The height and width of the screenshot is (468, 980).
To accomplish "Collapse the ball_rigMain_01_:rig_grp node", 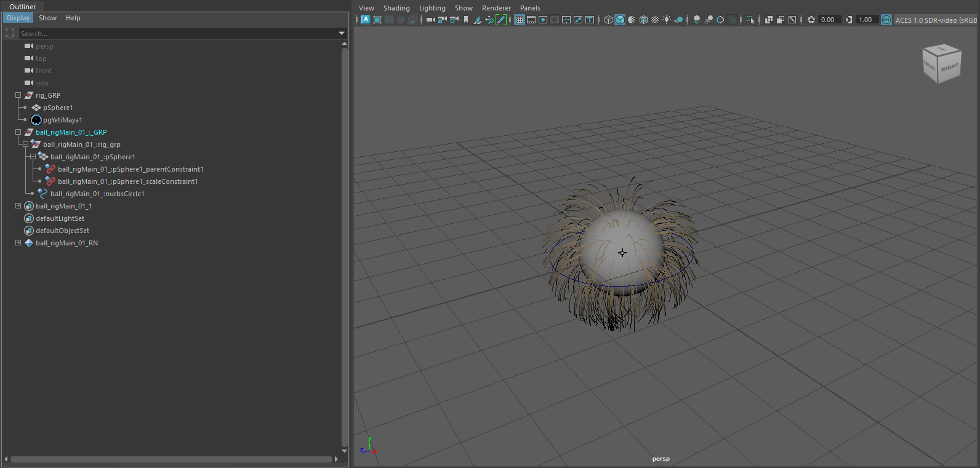I will tap(25, 145).
